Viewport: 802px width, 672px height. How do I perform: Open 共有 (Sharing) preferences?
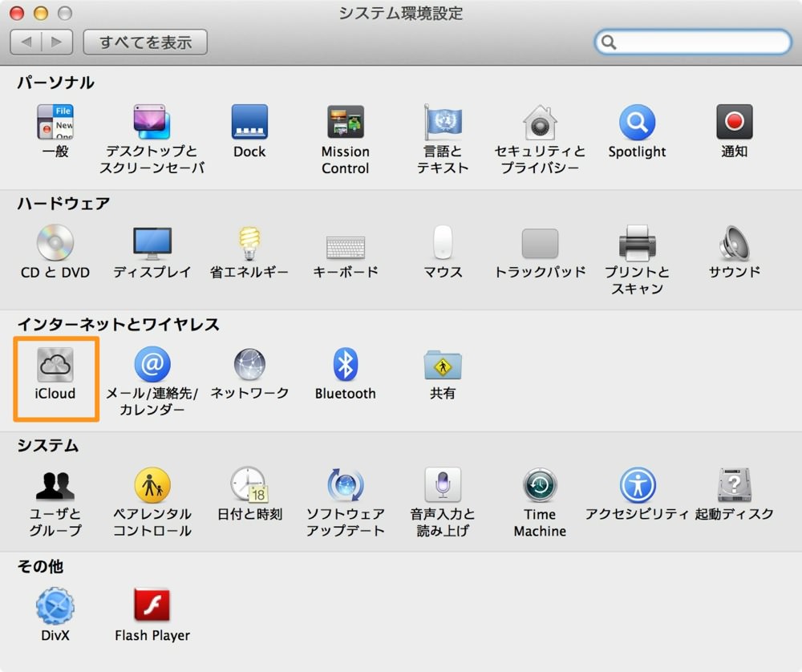443,364
